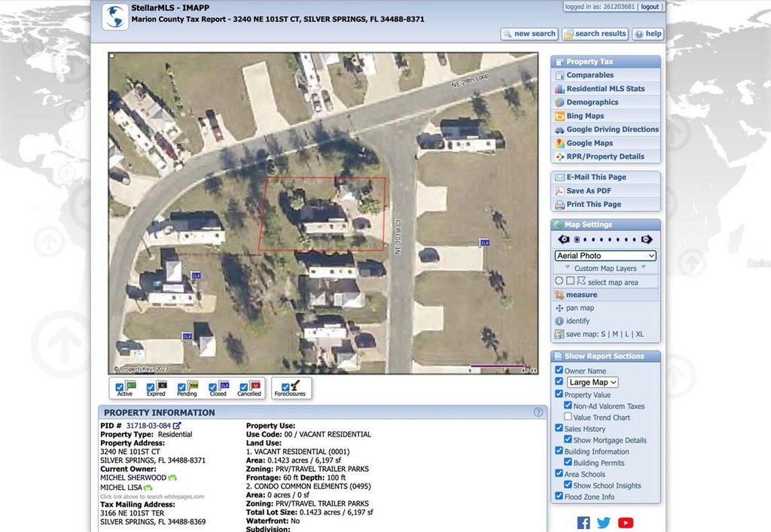
Task: Open the YouTube icon link
Action: coord(626,522)
